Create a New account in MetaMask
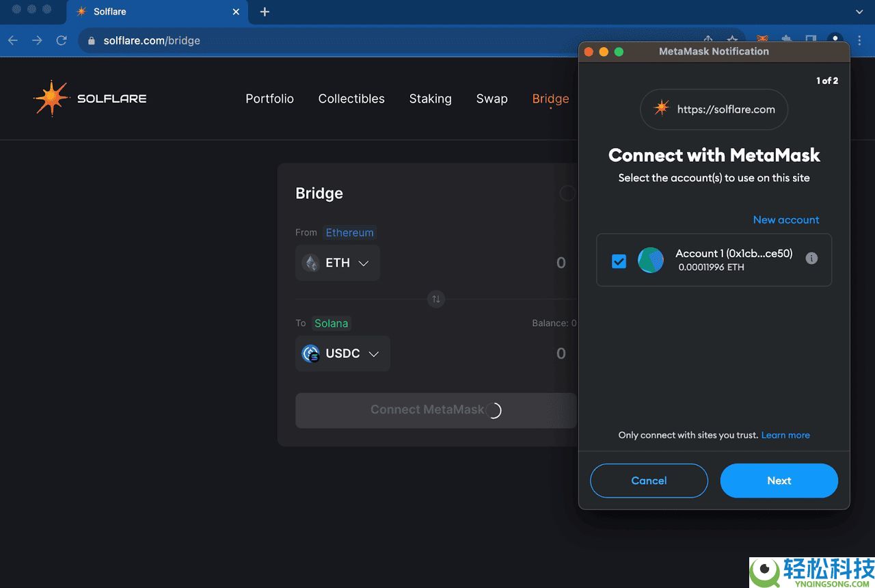The width and height of the screenshot is (875, 588). 786,219
